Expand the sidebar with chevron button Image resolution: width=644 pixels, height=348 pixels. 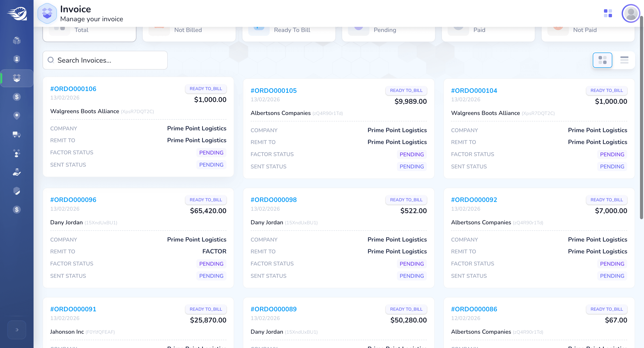click(17, 330)
